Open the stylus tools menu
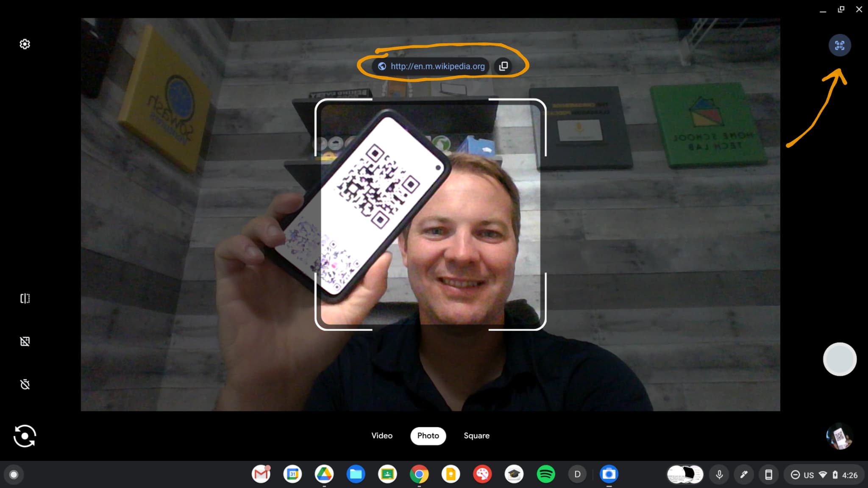 [744, 474]
